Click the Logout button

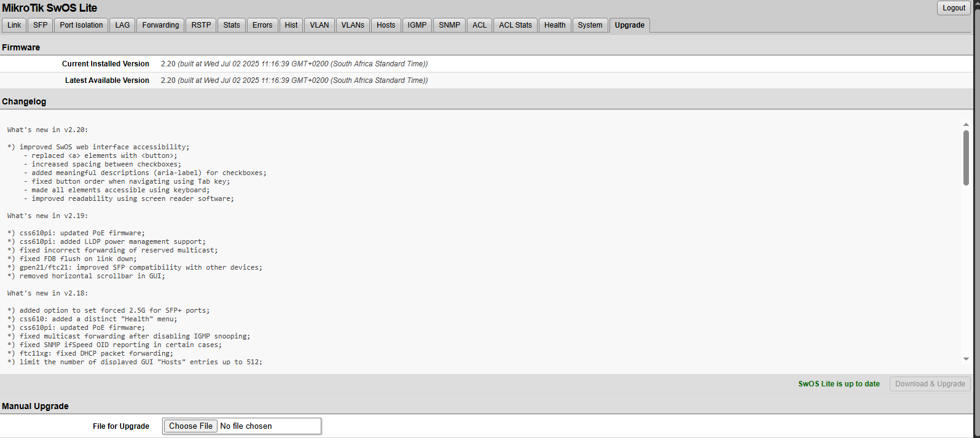[x=954, y=8]
